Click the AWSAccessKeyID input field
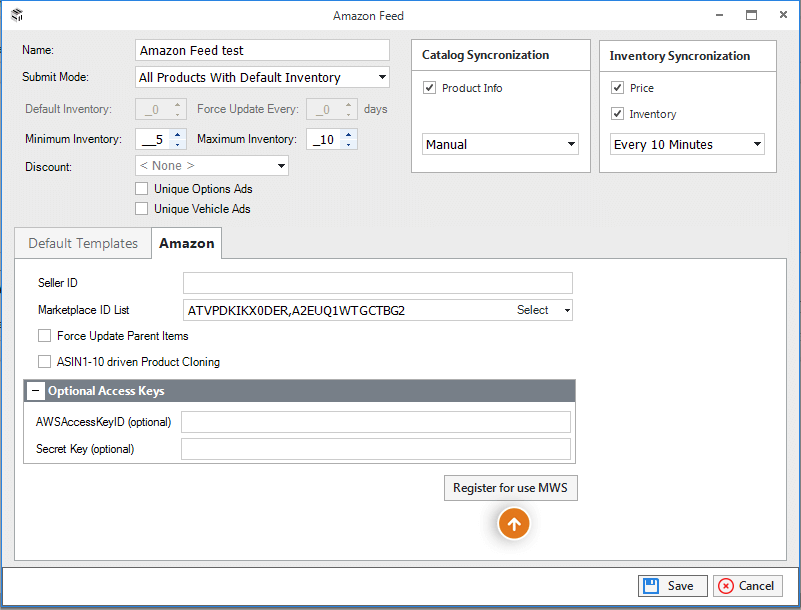801x610 pixels. (376, 422)
